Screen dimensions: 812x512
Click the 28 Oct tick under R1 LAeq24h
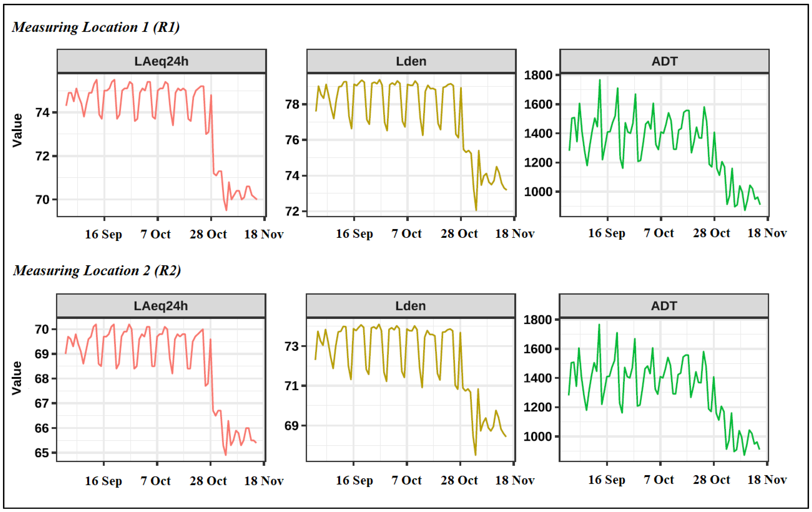pyautogui.click(x=208, y=234)
